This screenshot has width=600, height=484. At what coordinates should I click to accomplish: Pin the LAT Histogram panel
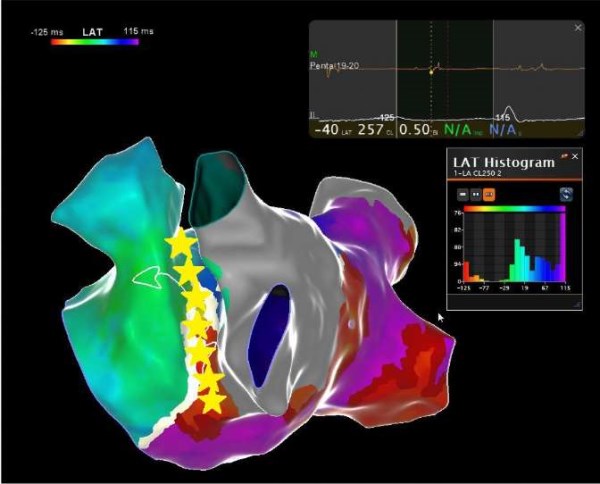pyautogui.click(x=564, y=157)
